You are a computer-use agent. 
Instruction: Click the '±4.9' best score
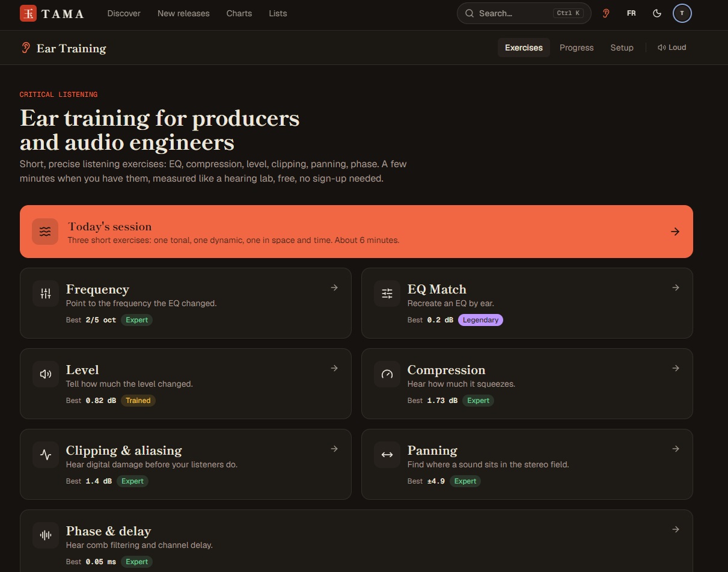pyautogui.click(x=436, y=481)
